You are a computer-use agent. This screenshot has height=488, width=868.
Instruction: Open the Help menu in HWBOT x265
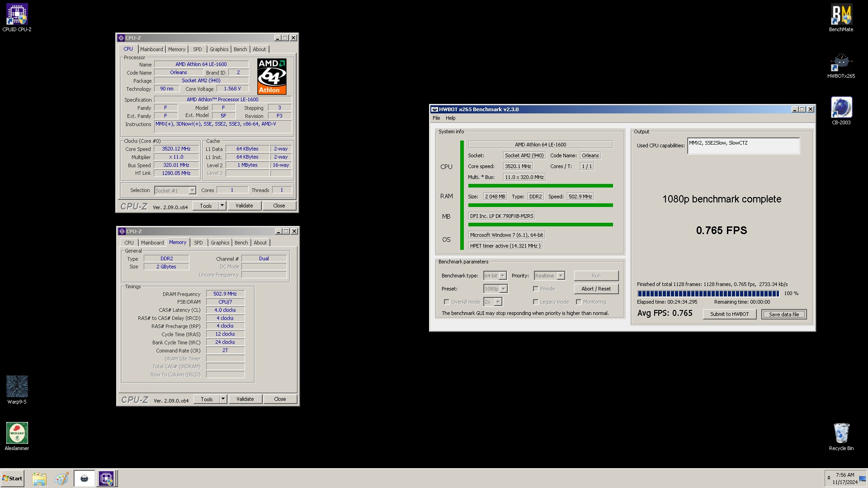[x=451, y=118]
